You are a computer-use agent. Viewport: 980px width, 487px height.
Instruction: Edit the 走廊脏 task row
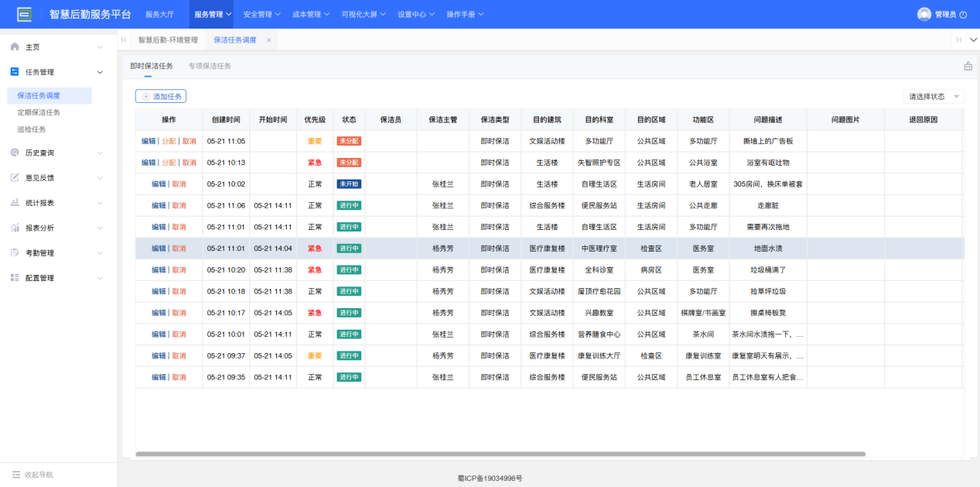point(159,205)
